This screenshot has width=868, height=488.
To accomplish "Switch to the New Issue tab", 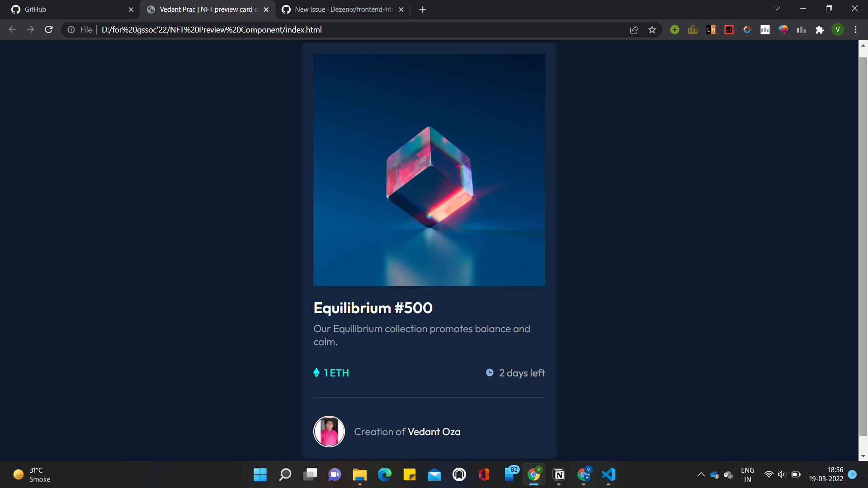I will click(339, 9).
